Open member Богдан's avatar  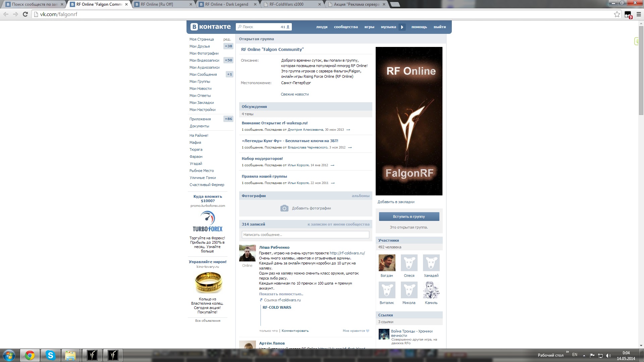(387, 263)
